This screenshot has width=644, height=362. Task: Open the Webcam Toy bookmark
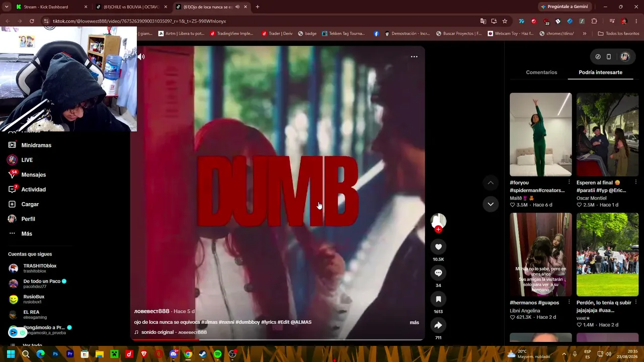point(510,34)
